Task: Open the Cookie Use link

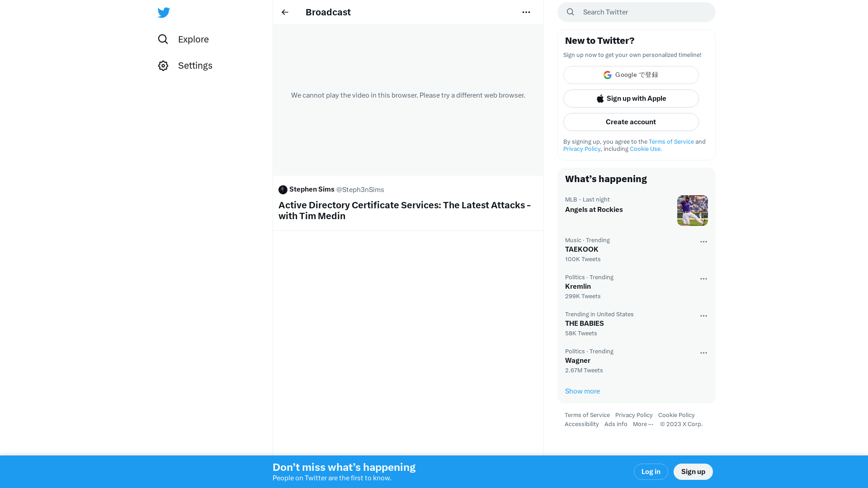Action: coord(646,149)
